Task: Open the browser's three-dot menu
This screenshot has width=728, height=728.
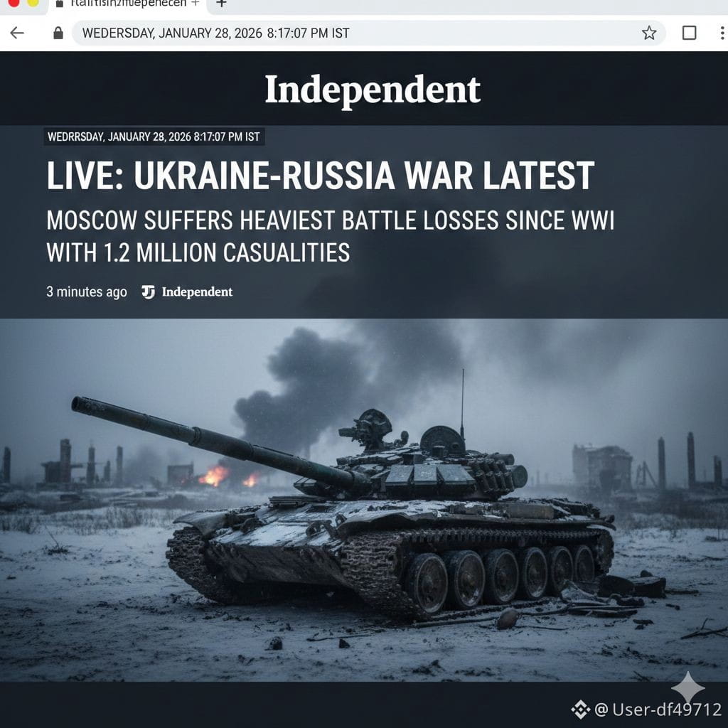Action: click(722, 33)
